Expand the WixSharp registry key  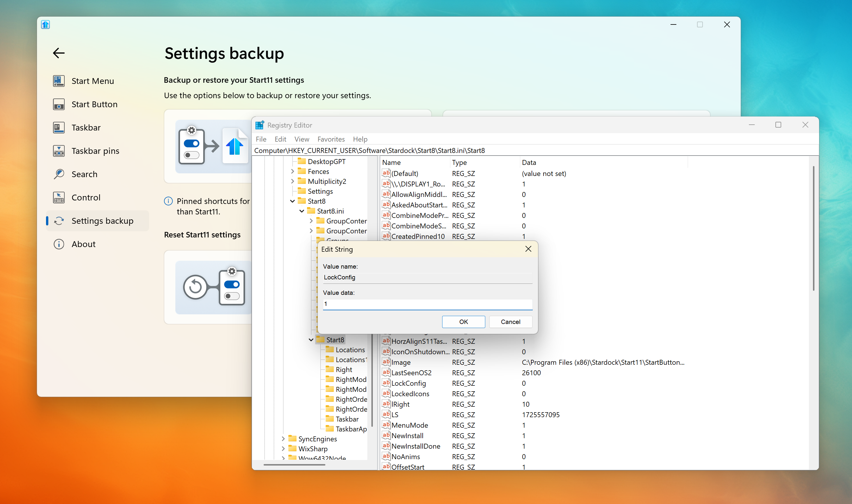283,449
